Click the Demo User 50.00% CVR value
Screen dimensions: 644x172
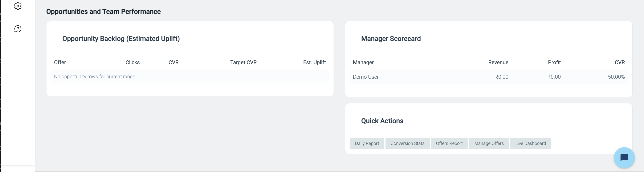point(616,77)
